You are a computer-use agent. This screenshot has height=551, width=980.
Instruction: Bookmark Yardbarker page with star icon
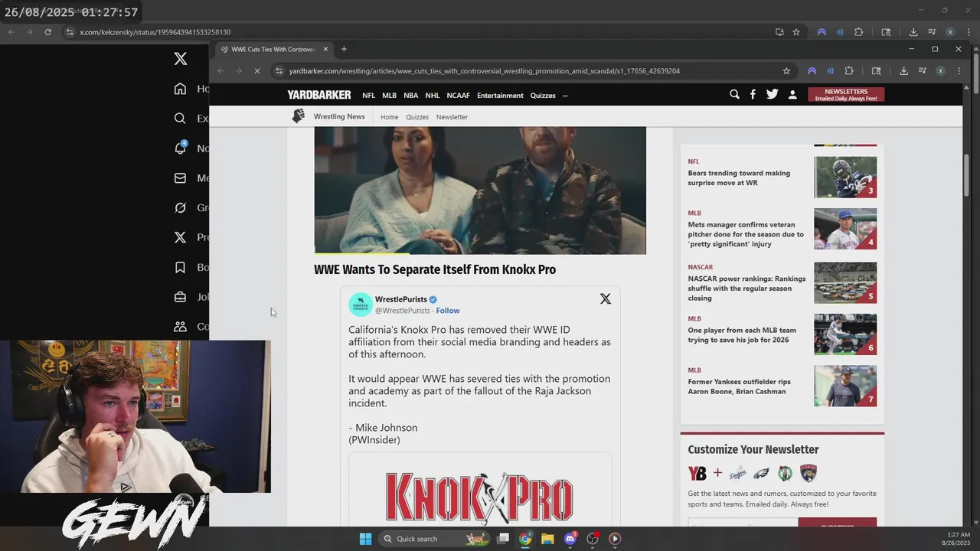[786, 70]
